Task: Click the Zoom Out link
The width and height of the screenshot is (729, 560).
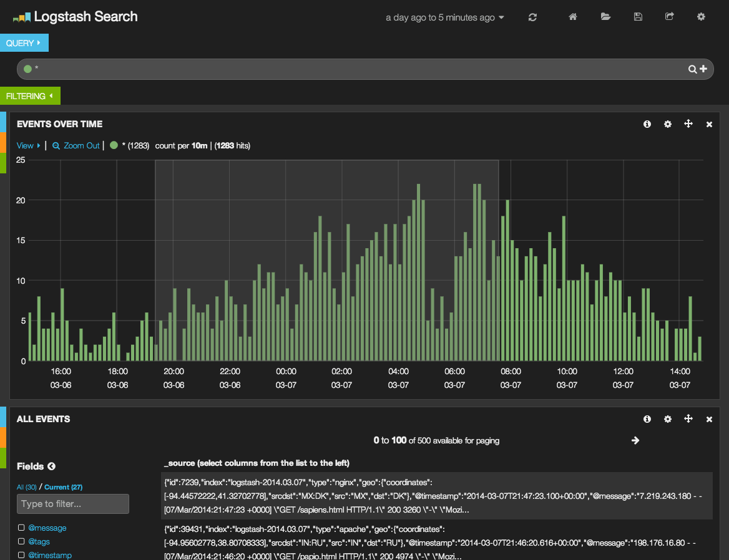Action: 76,145
